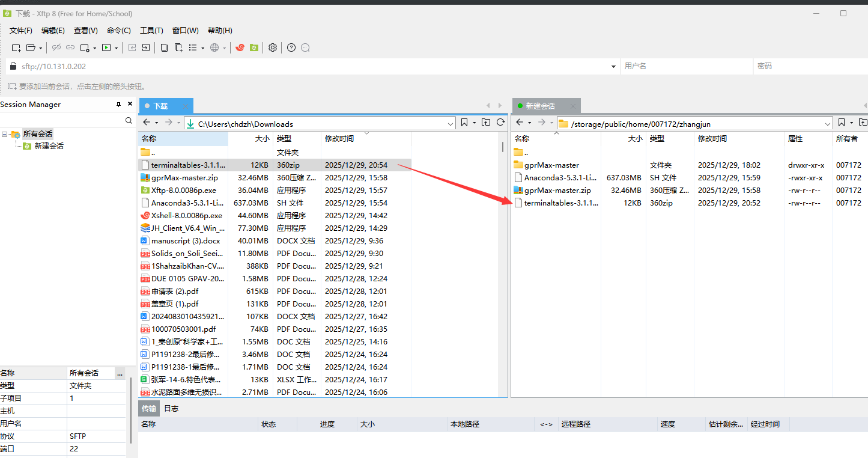Click the Reconnect link toolbar icon
The height and width of the screenshot is (458, 868).
click(70, 47)
